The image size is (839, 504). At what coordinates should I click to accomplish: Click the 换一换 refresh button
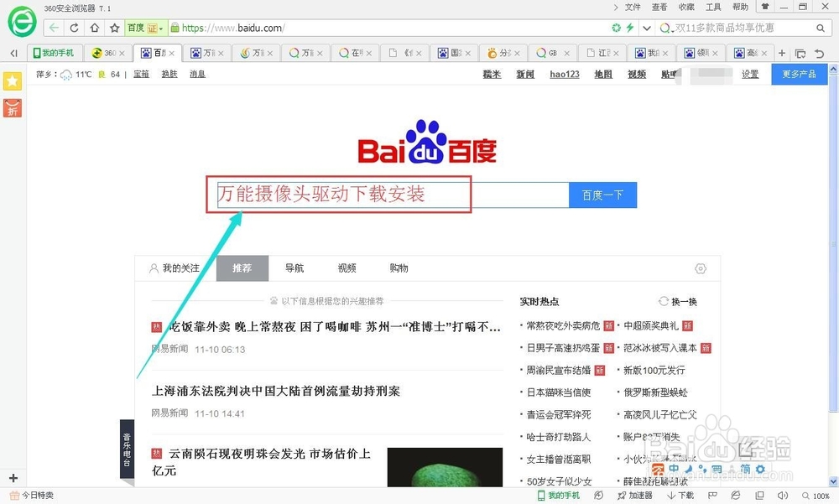(678, 301)
